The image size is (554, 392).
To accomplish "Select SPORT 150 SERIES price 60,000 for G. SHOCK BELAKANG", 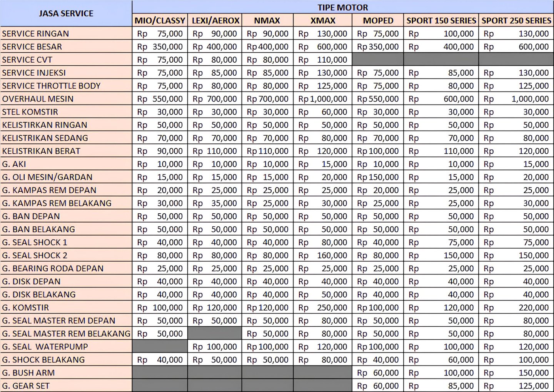I will pyautogui.click(x=441, y=360).
